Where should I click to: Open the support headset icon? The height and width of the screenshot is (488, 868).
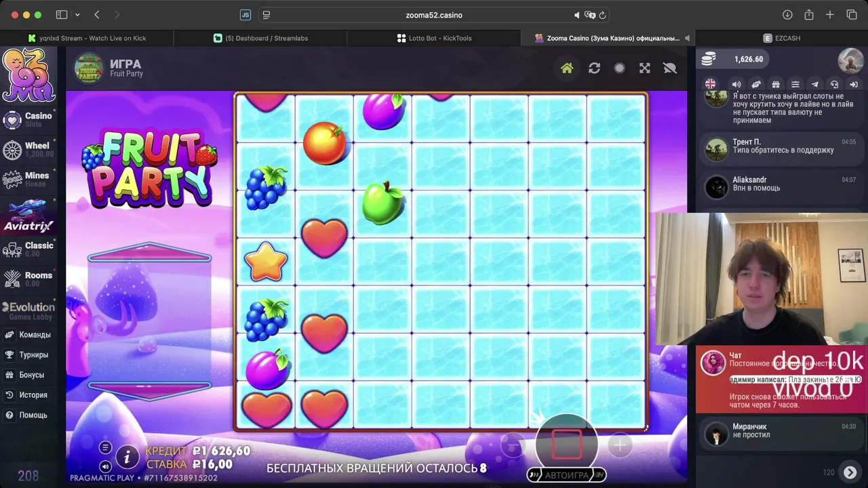click(x=835, y=84)
